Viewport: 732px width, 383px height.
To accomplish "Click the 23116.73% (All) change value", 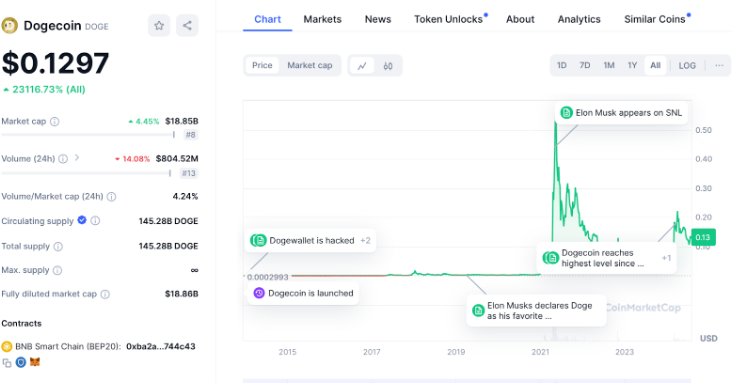I will pos(49,89).
